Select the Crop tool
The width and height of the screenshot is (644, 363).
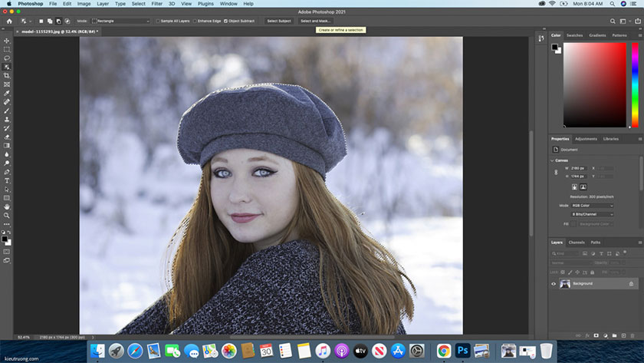[7, 76]
